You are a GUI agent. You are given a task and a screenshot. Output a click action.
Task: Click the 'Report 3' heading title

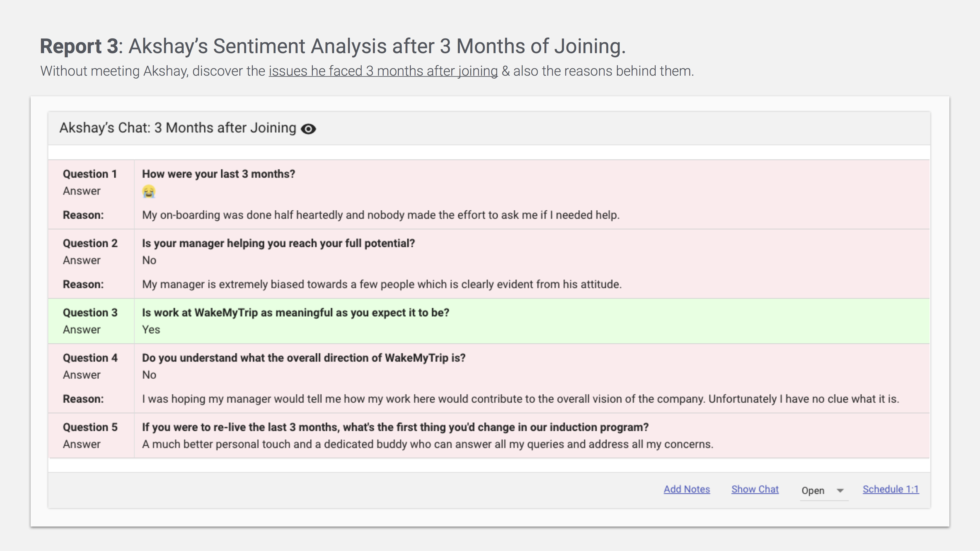coord(79,46)
